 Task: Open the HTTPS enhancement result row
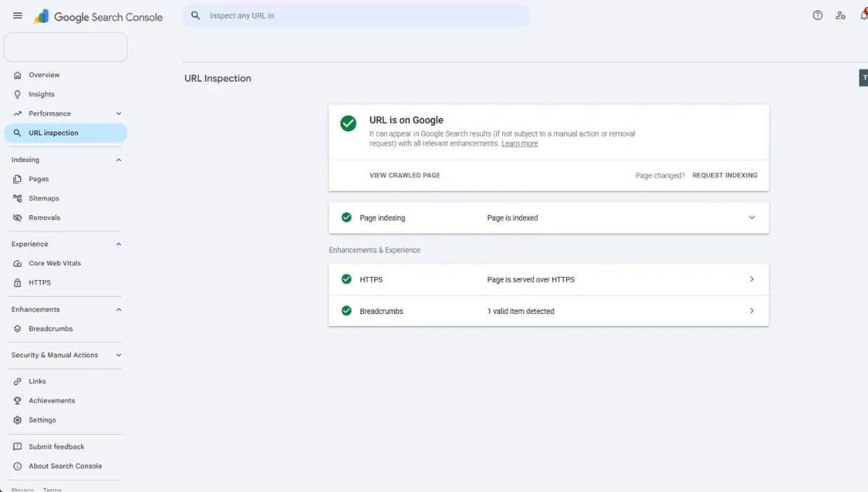click(x=548, y=279)
